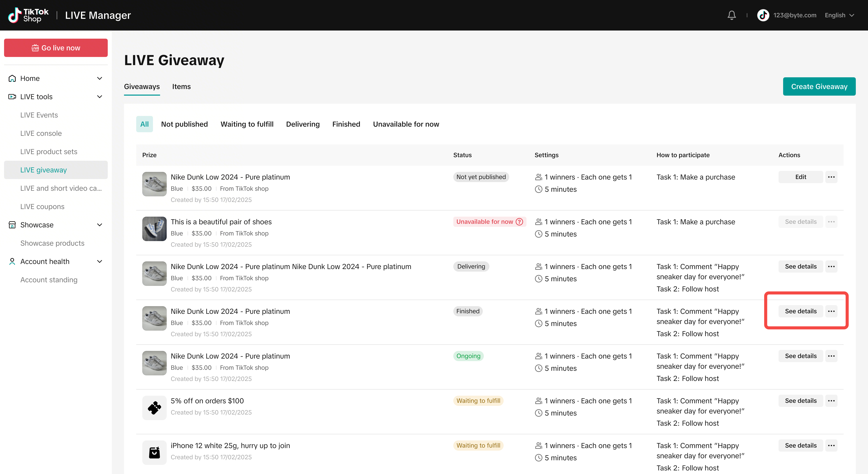The image size is (868, 474).
Task: Click the Account health person icon
Action: [x=12, y=262]
